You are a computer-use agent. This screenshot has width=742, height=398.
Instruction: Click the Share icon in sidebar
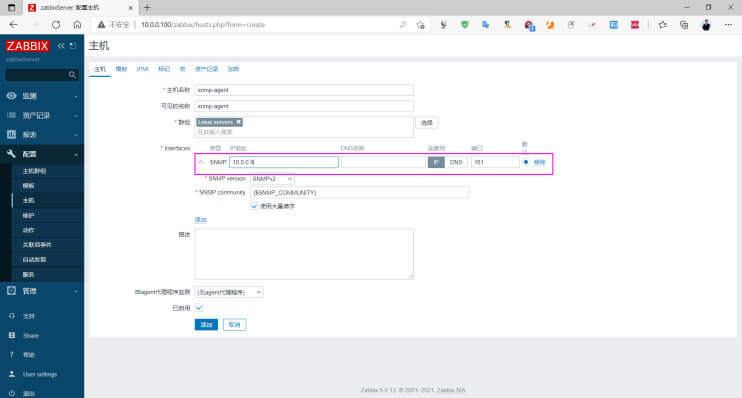coord(12,335)
